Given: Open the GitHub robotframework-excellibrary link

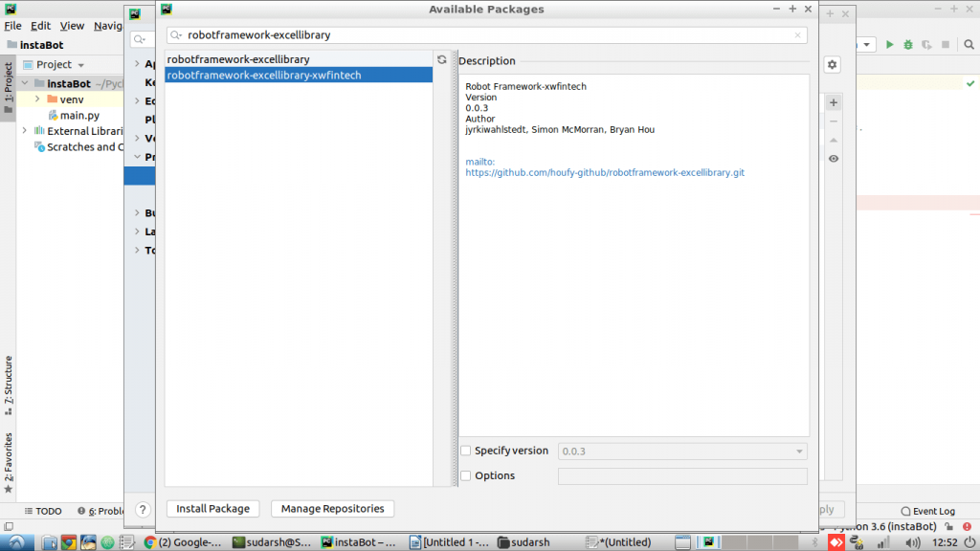Looking at the screenshot, I should click(605, 173).
